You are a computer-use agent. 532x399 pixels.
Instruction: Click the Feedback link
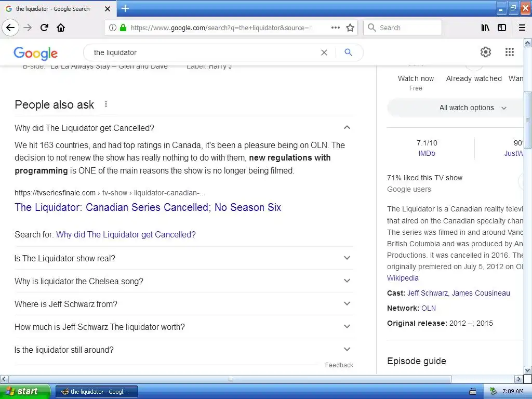339,365
